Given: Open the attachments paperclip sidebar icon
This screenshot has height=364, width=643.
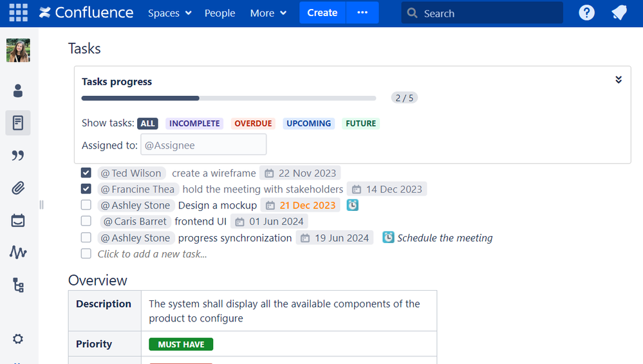Looking at the screenshot, I should pyautogui.click(x=18, y=188).
